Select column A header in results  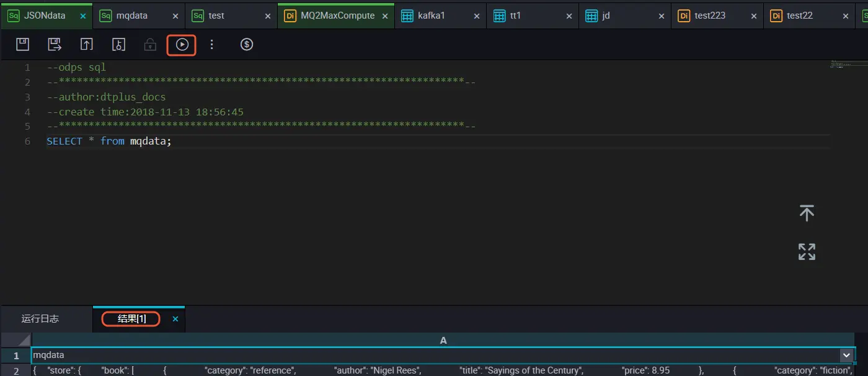(x=443, y=340)
